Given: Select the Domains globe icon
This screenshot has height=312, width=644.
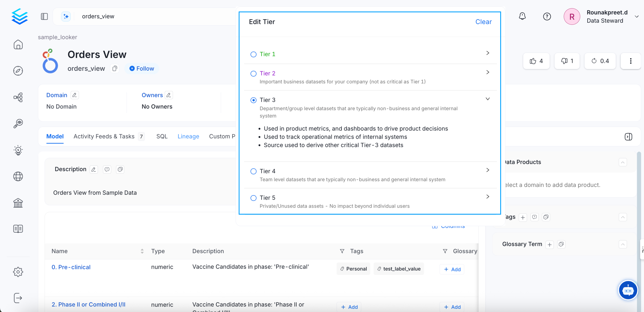Looking at the screenshot, I should pyautogui.click(x=18, y=176).
